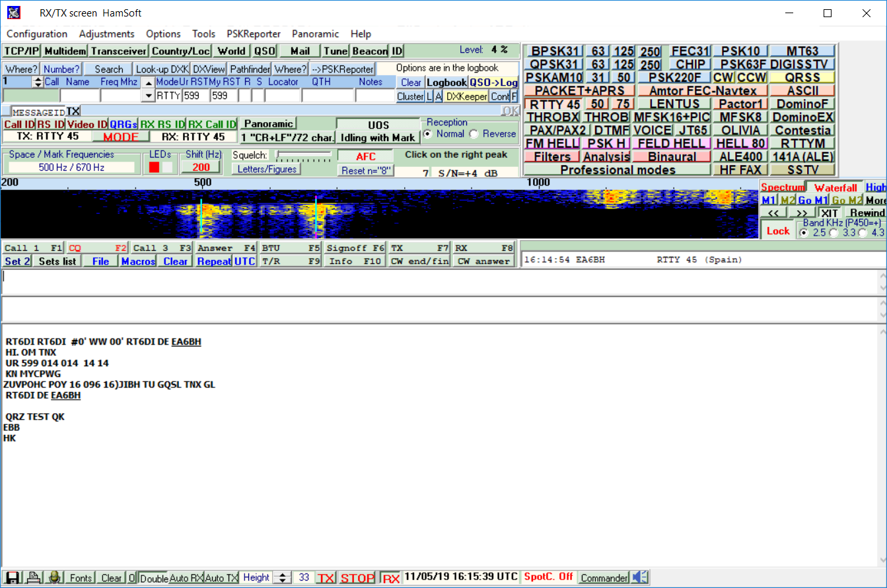Screen dimensions: 887x588
Task: Select 3.3 KHz band width
Action: tap(834, 232)
